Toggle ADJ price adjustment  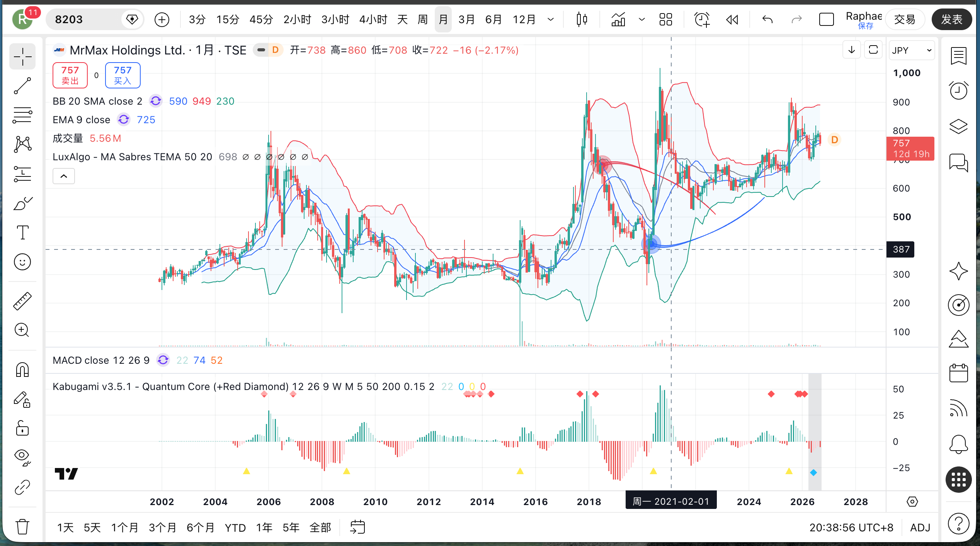tap(920, 527)
